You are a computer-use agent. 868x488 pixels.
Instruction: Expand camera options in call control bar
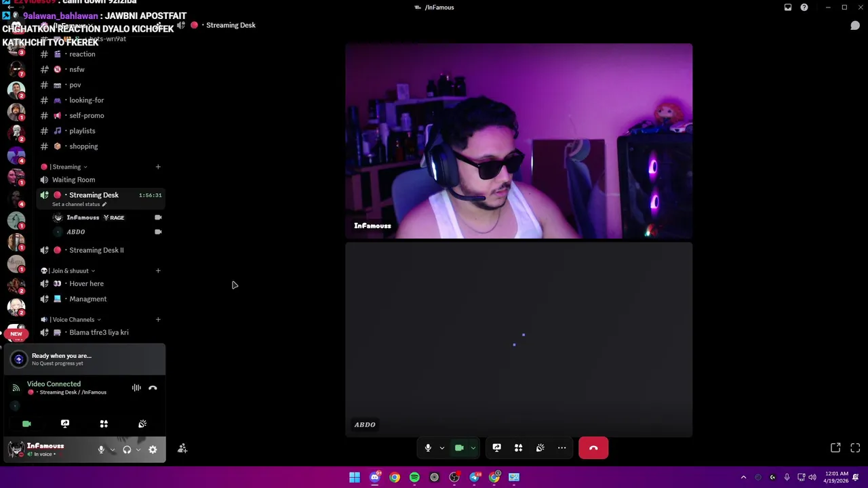click(473, 448)
